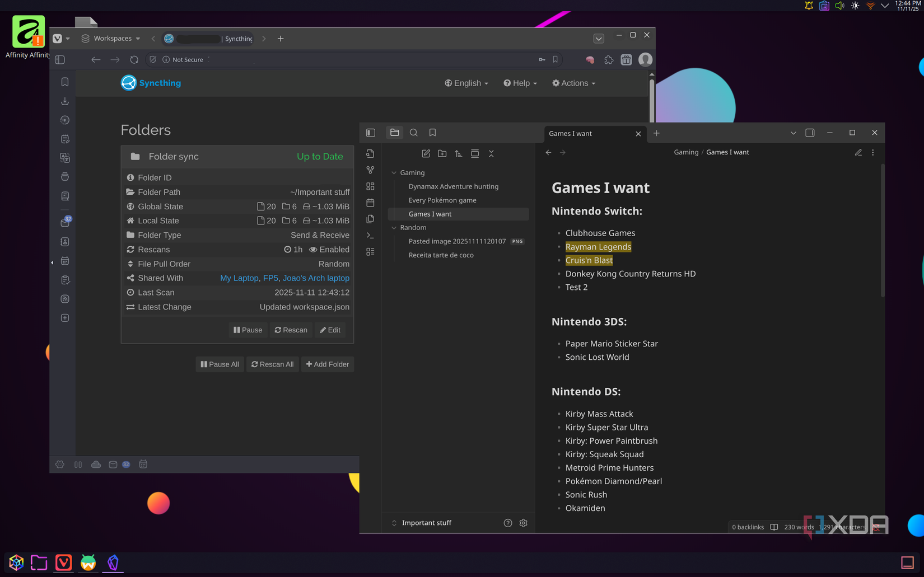Open the Actions dropdown in Syncthing
924x577 pixels.
pos(573,83)
